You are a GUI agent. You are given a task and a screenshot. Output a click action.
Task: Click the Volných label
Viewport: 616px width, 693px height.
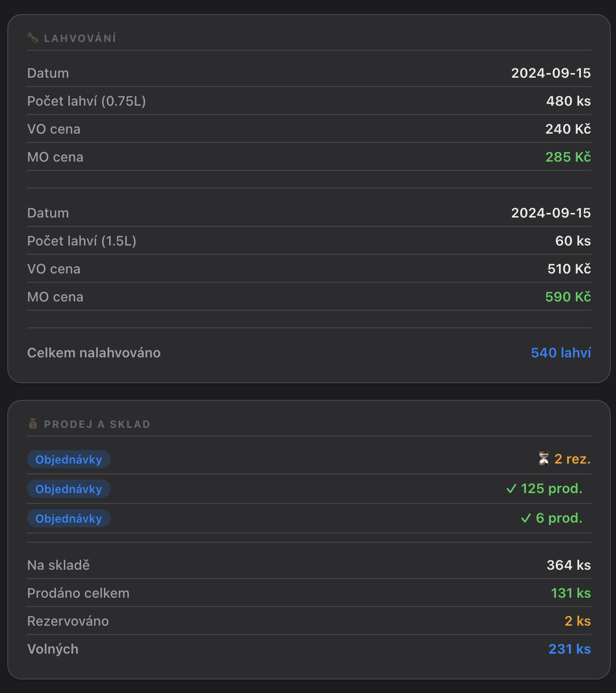(x=53, y=649)
